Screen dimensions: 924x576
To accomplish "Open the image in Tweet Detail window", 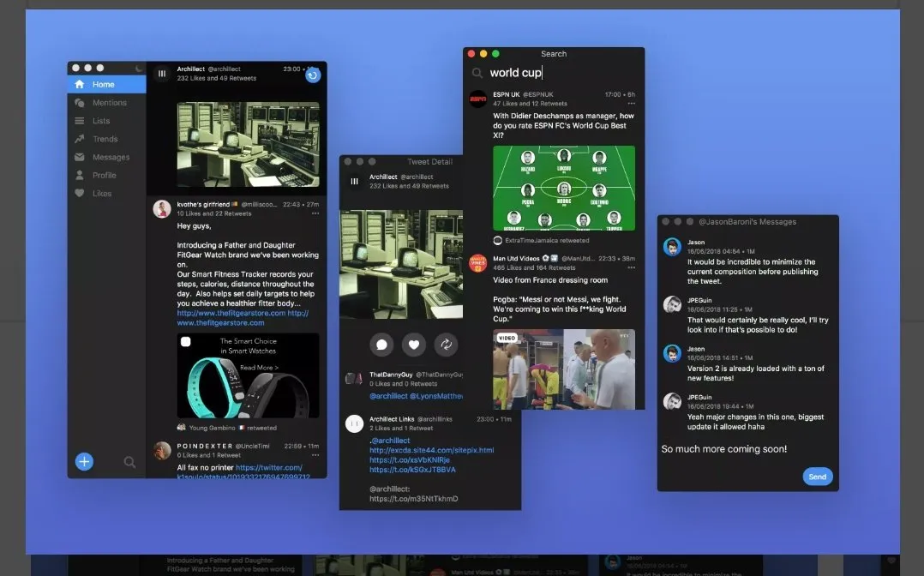I will click(401, 264).
